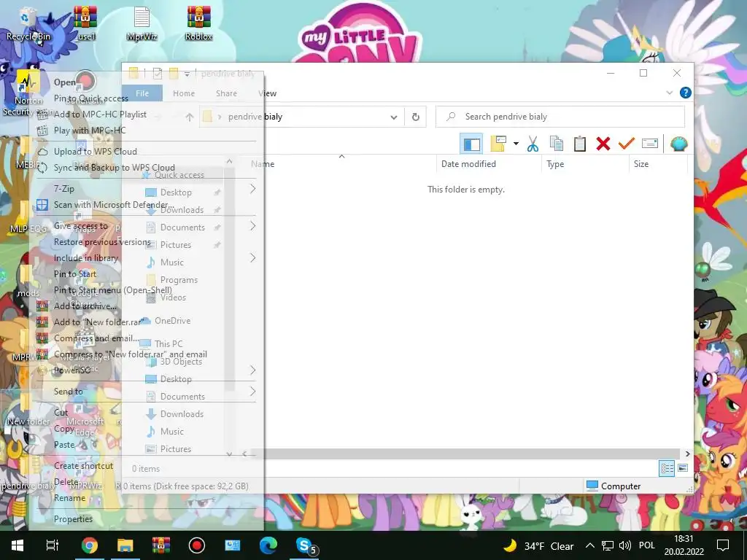Click the Windows Start button
This screenshot has height=560, width=747.
(x=18, y=545)
